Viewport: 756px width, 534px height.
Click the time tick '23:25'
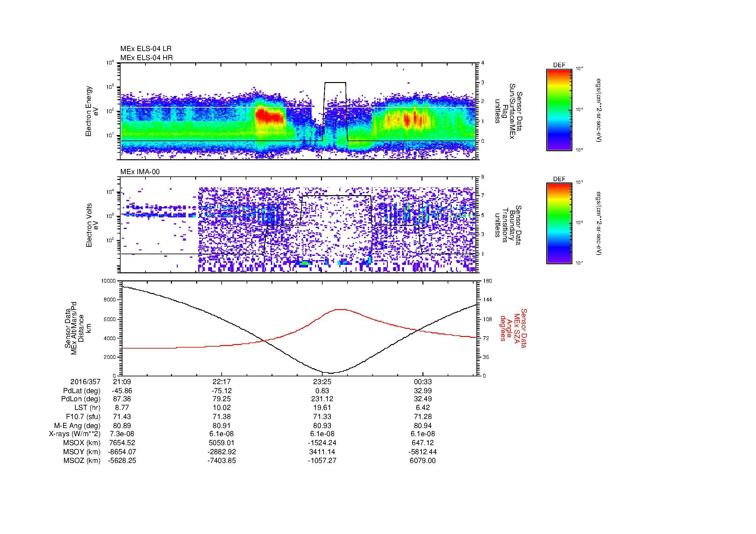click(322, 382)
